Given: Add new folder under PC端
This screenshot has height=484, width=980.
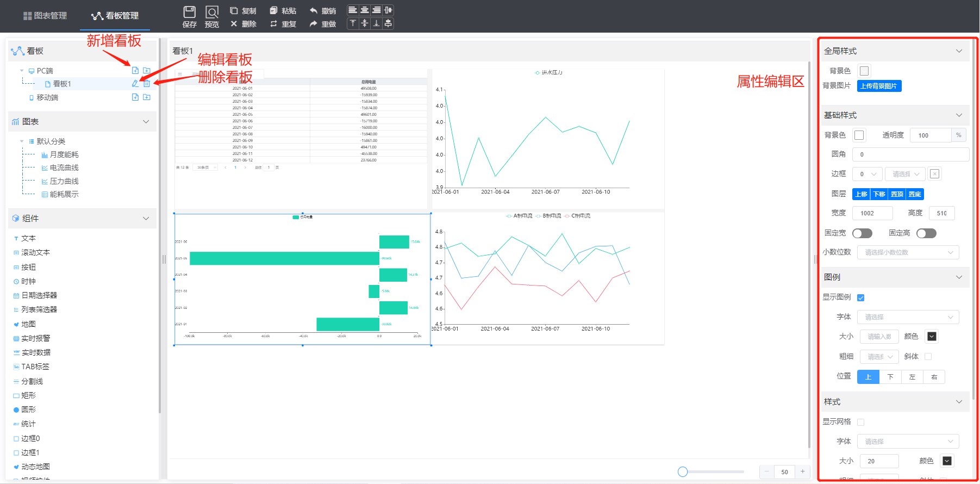Looking at the screenshot, I should (147, 70).
